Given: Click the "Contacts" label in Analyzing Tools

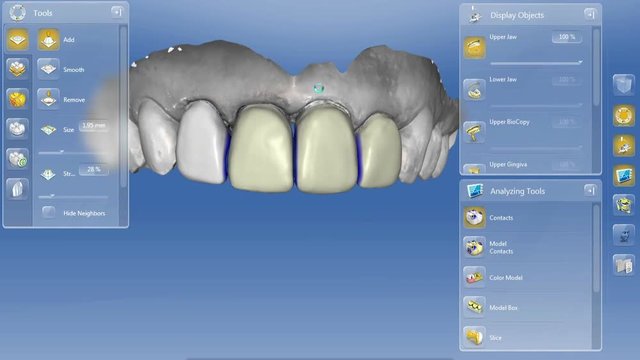Looking at the screenshot, I should (501, 218).
